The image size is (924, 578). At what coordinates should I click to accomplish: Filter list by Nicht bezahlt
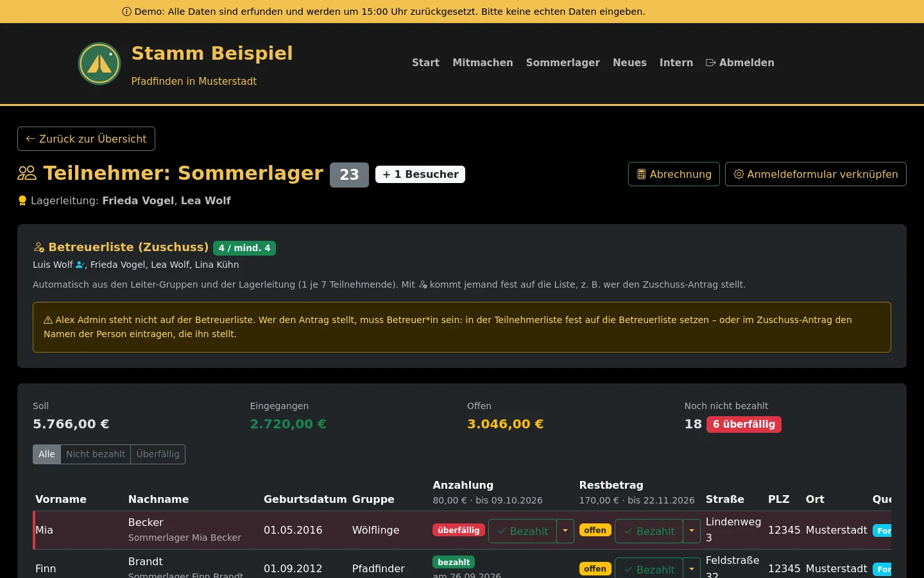(x=96, y=454)
